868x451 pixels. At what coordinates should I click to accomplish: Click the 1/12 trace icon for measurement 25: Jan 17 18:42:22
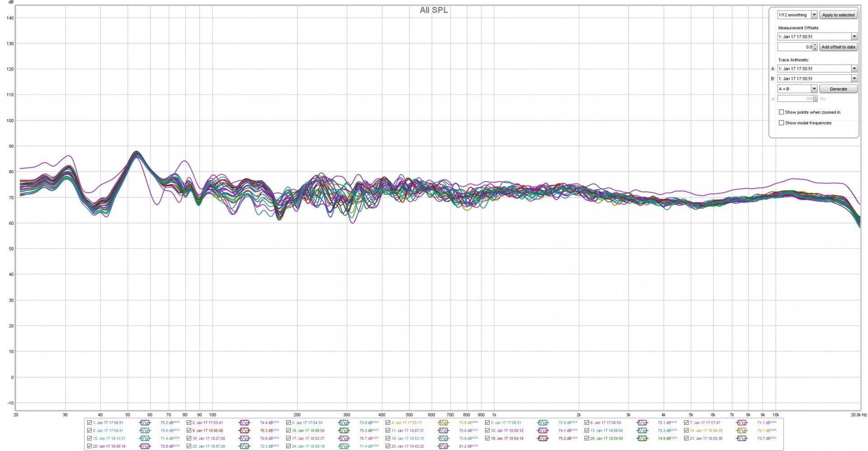[x=443, y=446]
